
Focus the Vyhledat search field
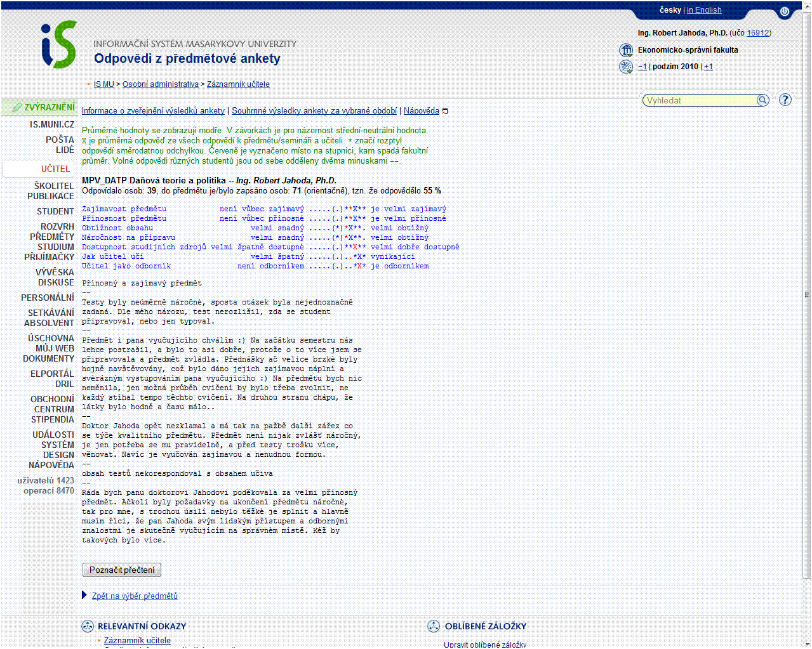pyautogui.click(x=700, y=100)
